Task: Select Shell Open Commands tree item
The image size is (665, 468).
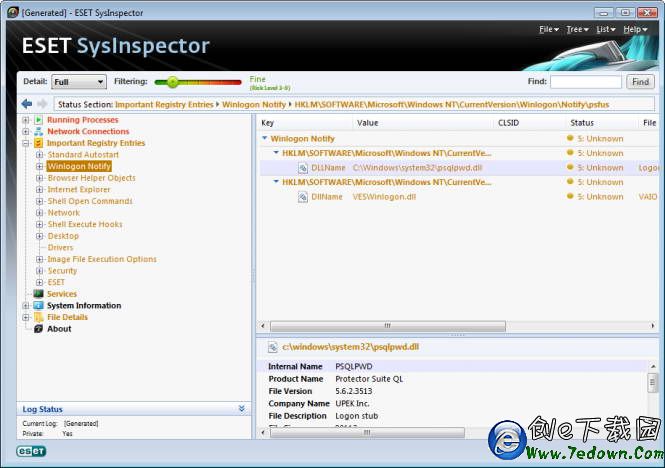Action: click(x=90, y=201)
